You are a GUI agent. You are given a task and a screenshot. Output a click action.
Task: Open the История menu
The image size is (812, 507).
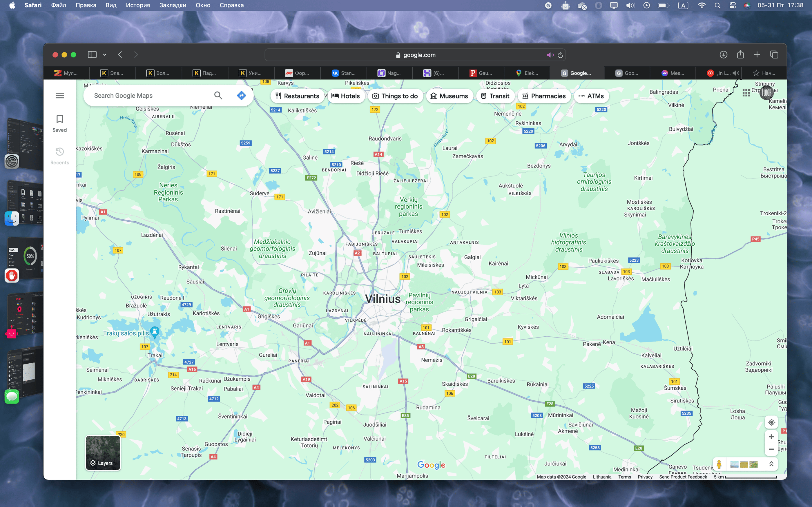click(137, 6)
